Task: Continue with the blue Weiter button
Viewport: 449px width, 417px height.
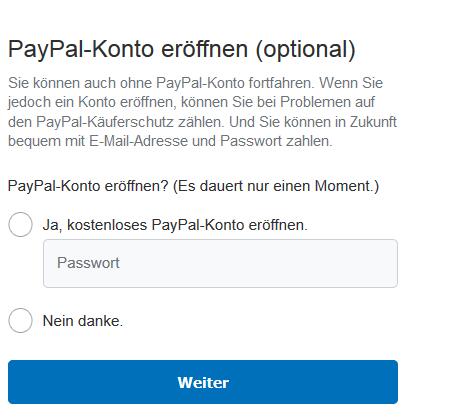Action: [203, 382]
